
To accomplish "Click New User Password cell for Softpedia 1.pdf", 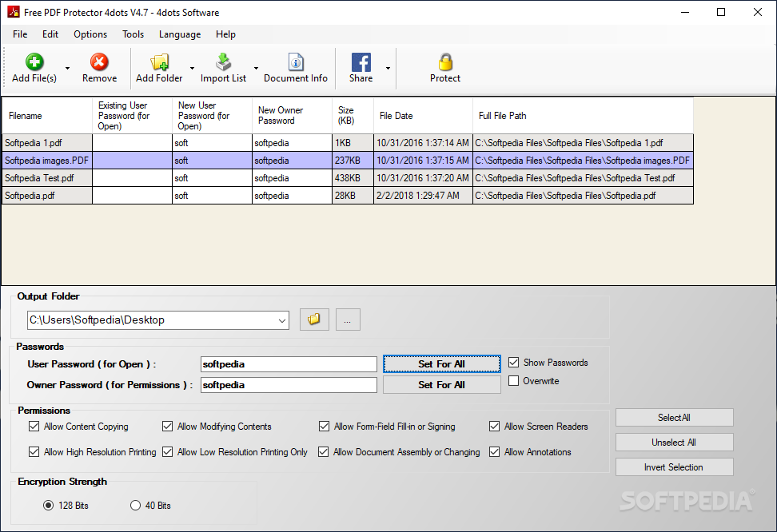I will pos(212,143).
